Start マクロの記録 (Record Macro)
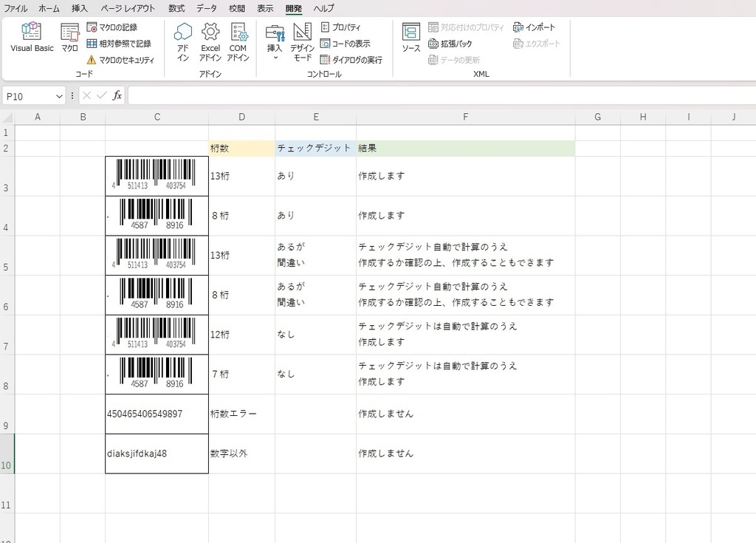 tap(112, 27)
